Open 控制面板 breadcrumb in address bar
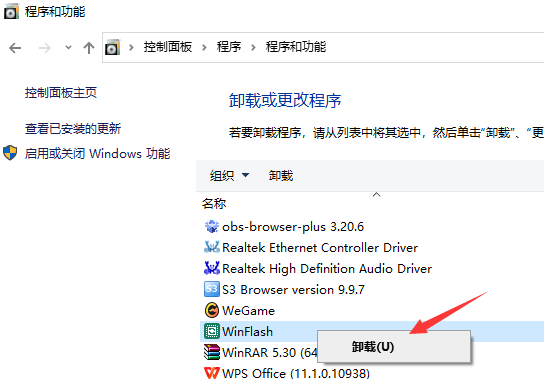This screenshot has height=379, width=544. (168, 47)
